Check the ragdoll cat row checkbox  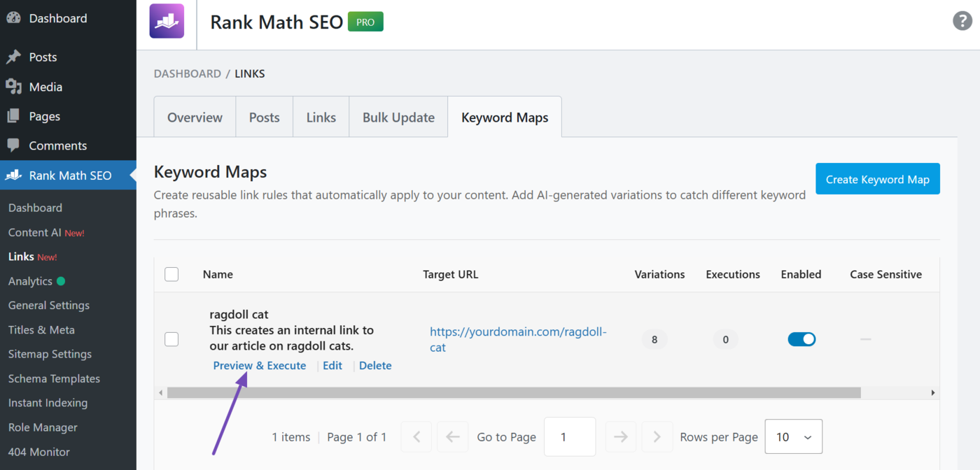tap(171, 339)
